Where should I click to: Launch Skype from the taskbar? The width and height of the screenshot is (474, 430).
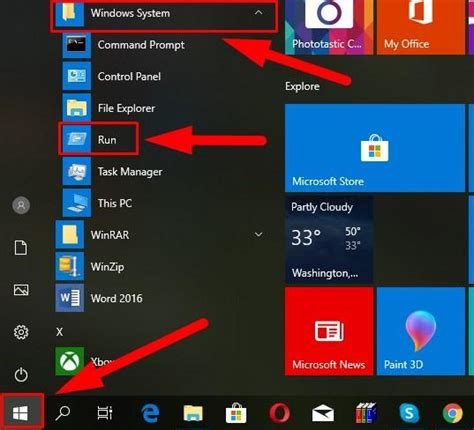coord(409,413)
